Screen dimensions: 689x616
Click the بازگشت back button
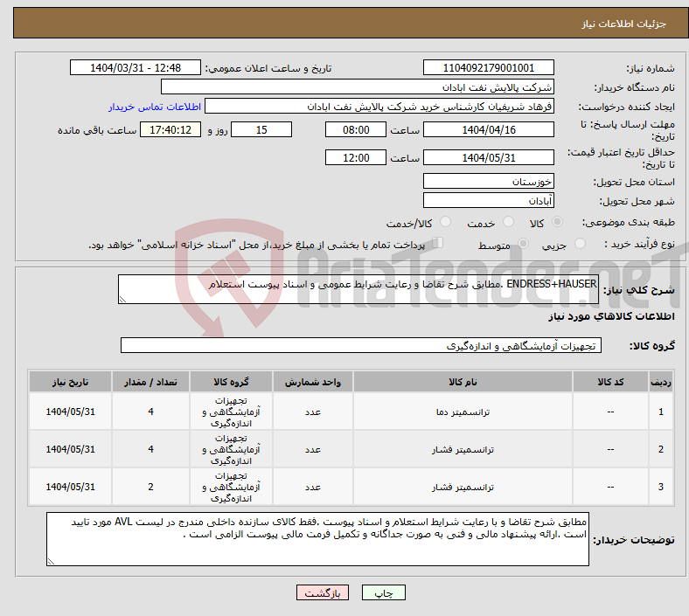[323, 592]
